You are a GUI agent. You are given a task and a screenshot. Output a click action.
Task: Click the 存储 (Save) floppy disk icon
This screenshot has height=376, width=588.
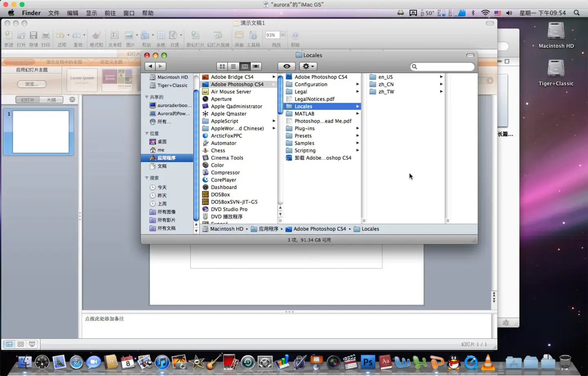tap(33, 36)
